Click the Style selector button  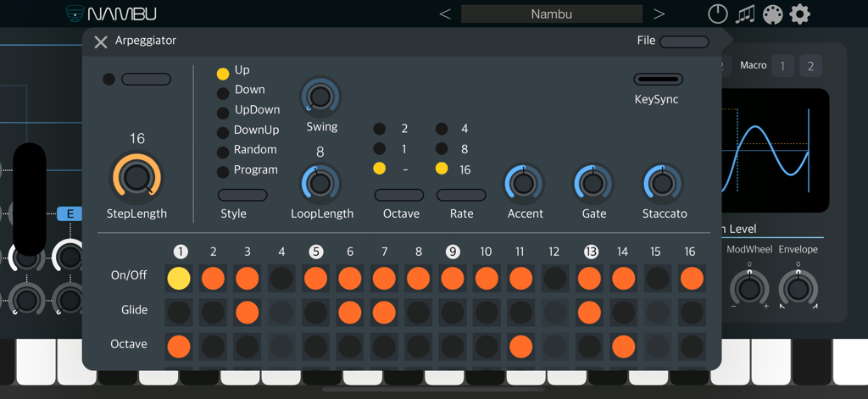pyautogui.click(x=242, y=195)
